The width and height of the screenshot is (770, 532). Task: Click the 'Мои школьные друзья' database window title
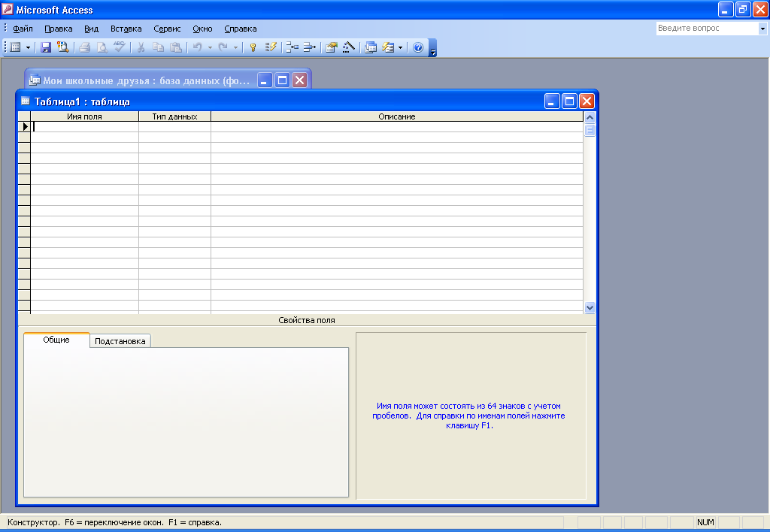(x=147, y=80)
